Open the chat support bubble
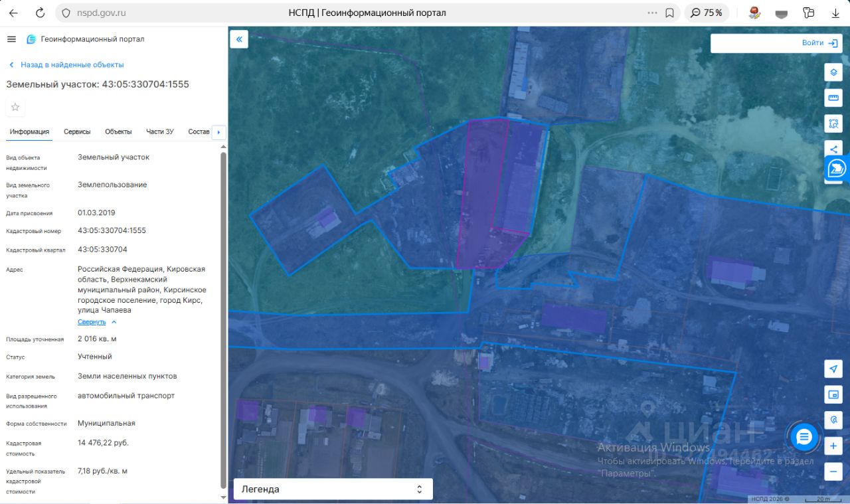Screen dimensions: 850x504 click(804, 437)
